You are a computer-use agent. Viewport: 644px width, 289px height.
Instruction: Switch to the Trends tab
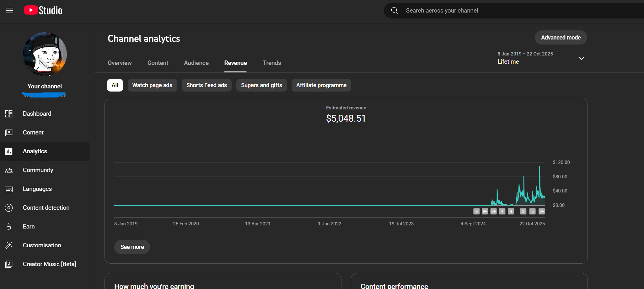[x=272, y=63]
